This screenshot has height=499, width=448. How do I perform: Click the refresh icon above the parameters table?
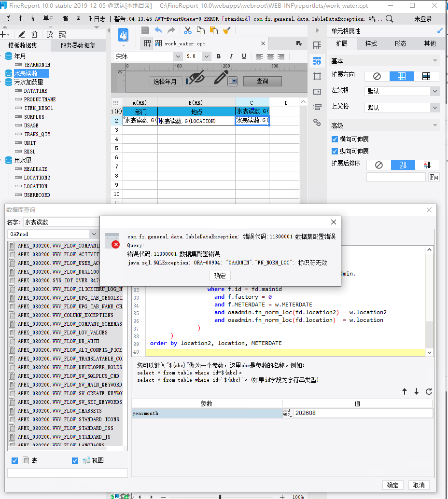[429, 391]
